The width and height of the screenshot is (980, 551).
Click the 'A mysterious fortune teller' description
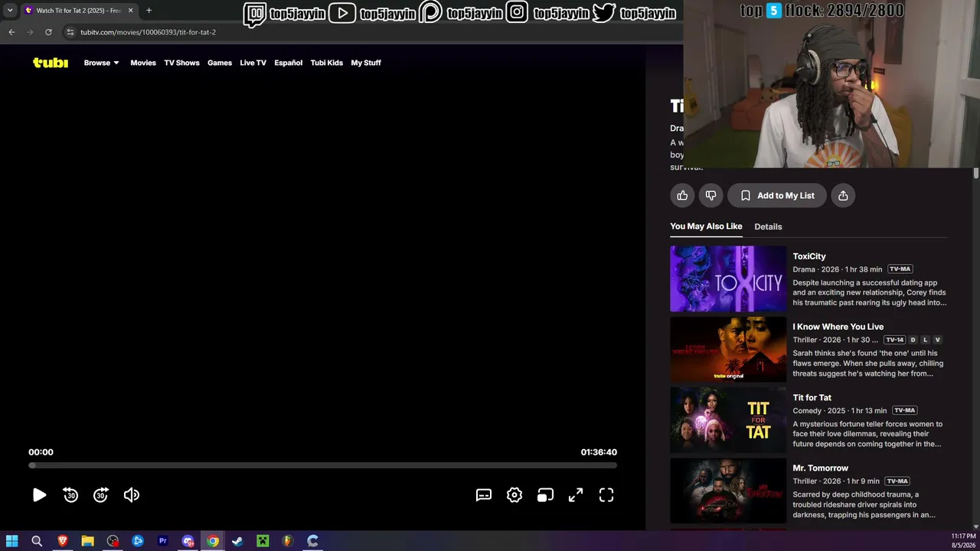(867, 434)
